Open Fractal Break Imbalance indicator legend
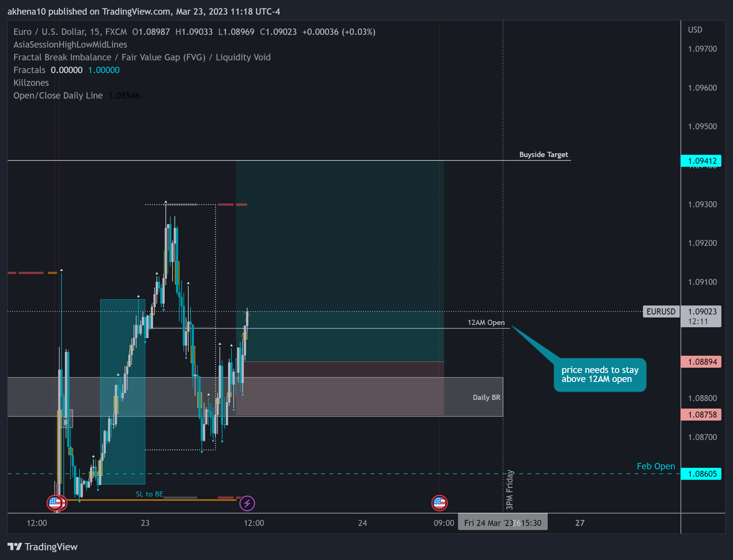 (142, 57)
